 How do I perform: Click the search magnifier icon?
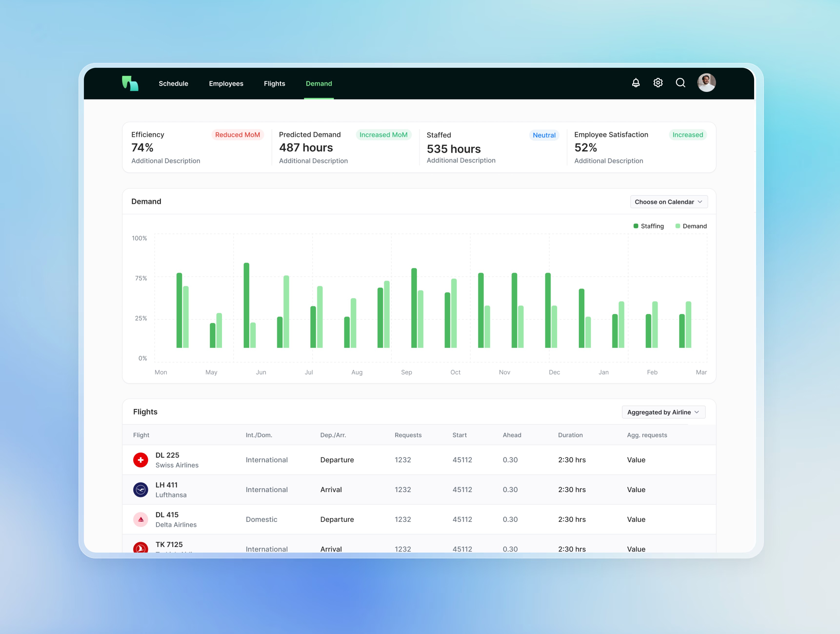680,83
